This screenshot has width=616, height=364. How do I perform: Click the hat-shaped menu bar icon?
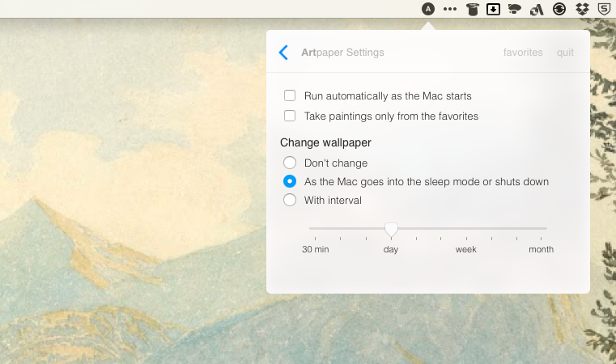tap(472, 9)
